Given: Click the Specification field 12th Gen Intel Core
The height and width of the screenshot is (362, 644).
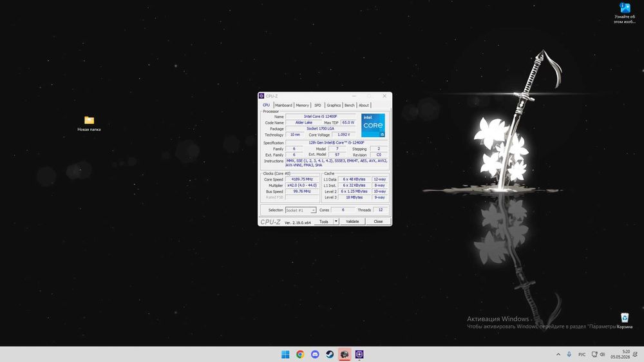Looking at the screenshot, I should (x=336, y=142).
